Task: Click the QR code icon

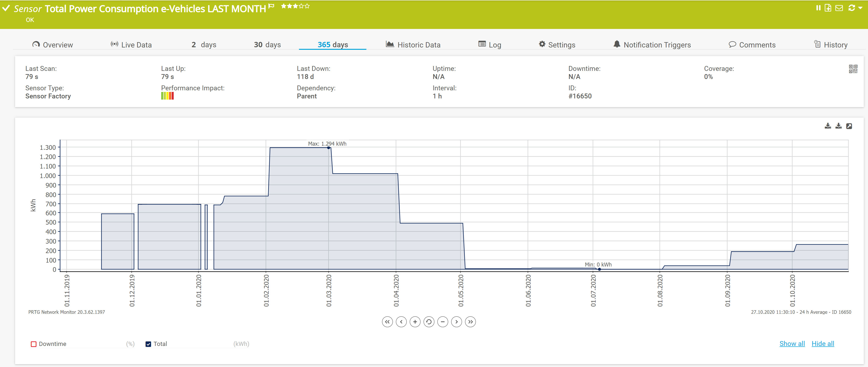Action: (x=853, y=69)
